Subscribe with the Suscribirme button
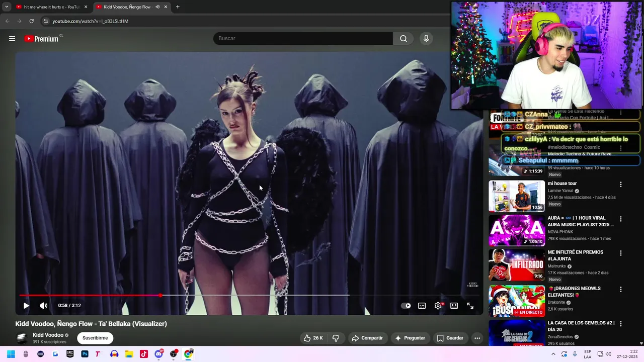This screenshot has height=362, width=644. tap(95, 338)
